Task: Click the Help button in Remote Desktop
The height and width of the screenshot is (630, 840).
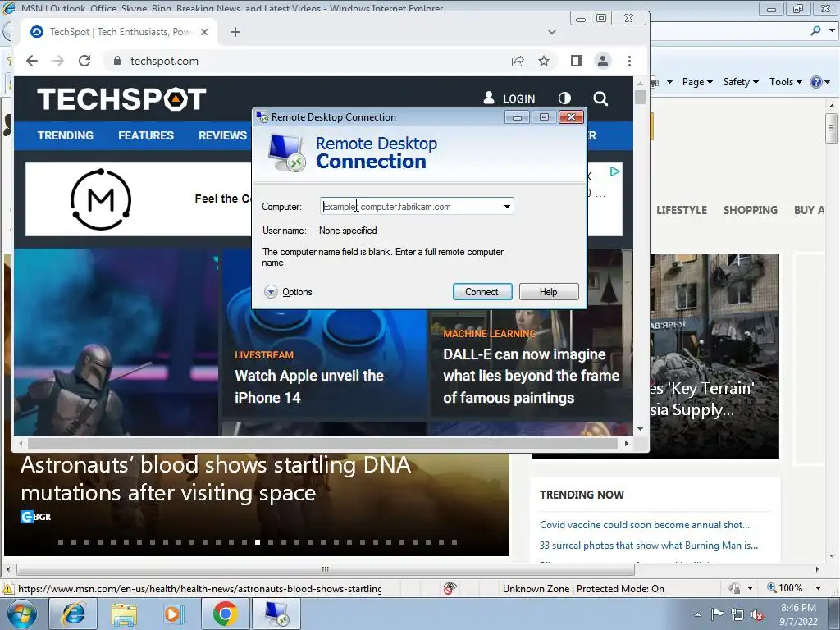Action: (x=549, y=292)
